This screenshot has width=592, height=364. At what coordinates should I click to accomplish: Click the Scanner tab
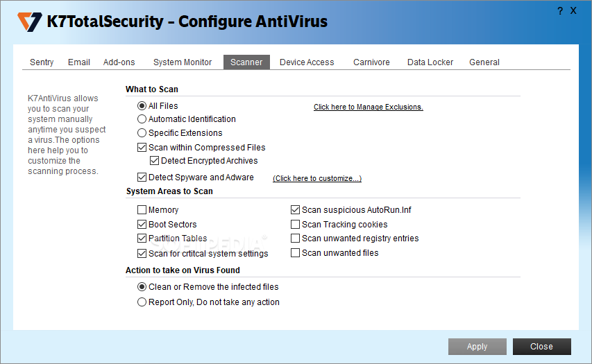246,62
